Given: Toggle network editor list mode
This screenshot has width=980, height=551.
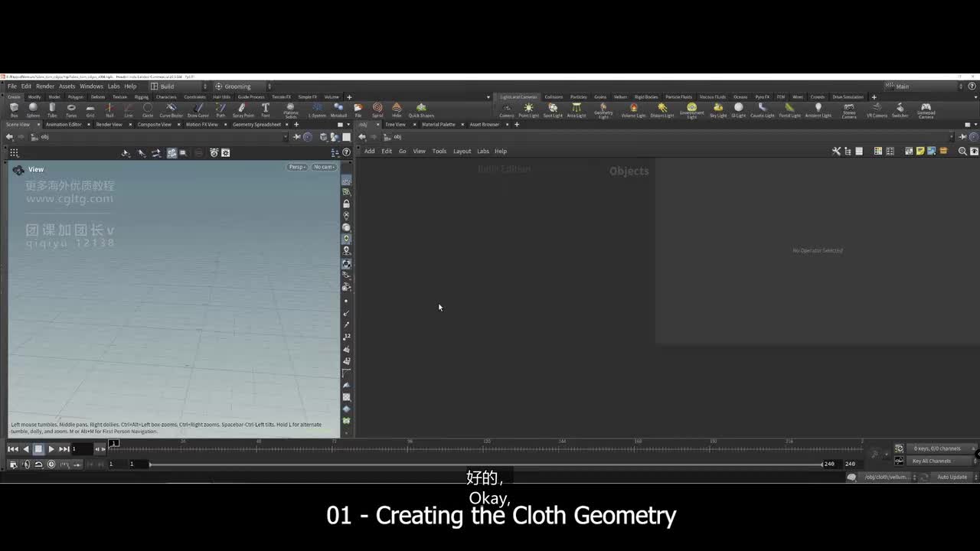Looking at the screenshot, I should point(859,152).
